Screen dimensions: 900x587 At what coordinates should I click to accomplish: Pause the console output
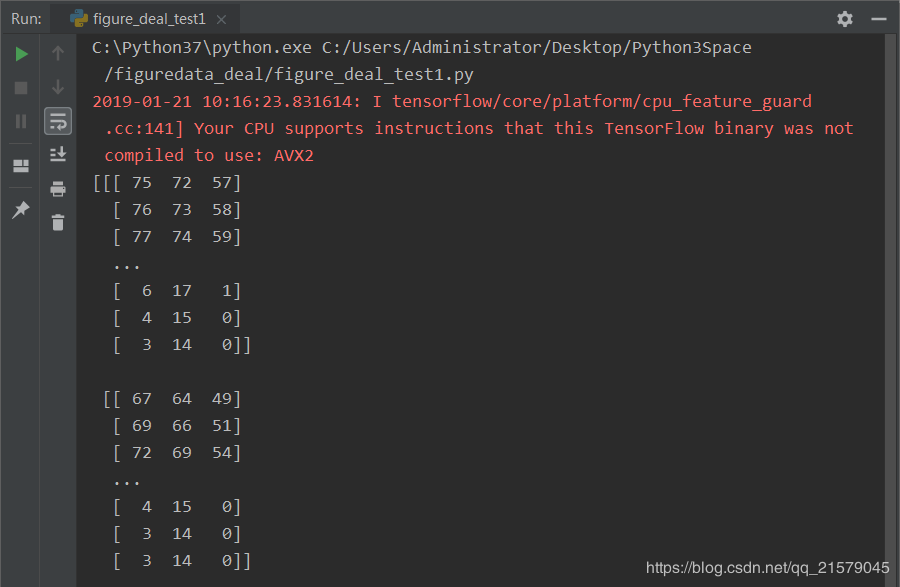click(21, 121)
